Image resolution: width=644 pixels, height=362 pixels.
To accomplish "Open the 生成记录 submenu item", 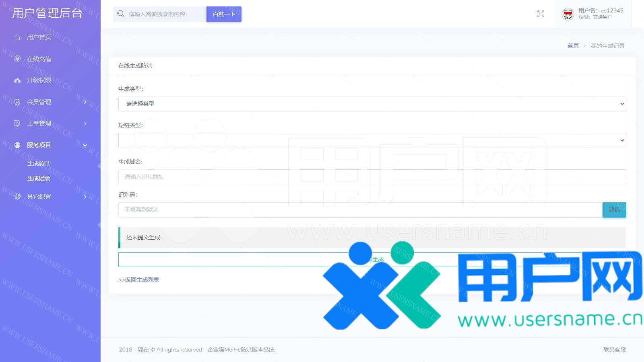I will click(39, 178).
